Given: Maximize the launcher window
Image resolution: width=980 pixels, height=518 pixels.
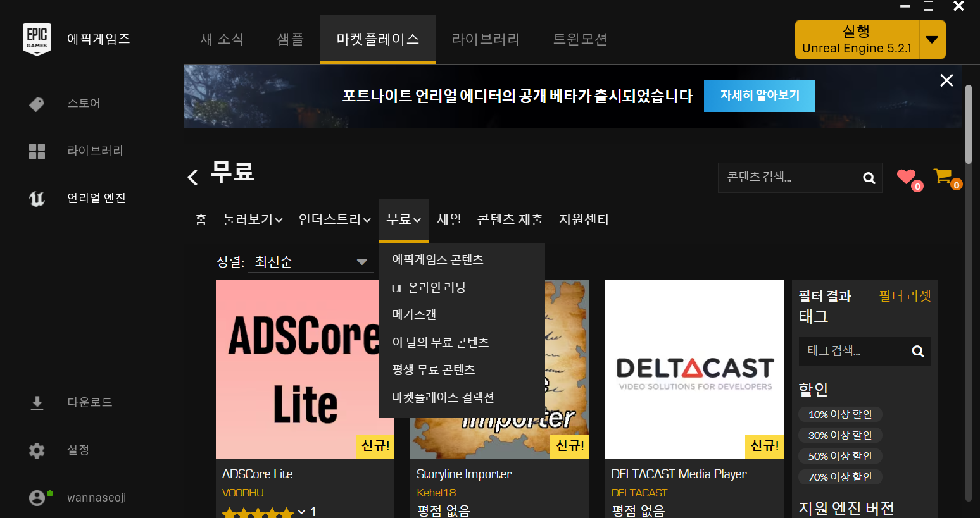Looking at the screenshot, I should tap(928, 6).
